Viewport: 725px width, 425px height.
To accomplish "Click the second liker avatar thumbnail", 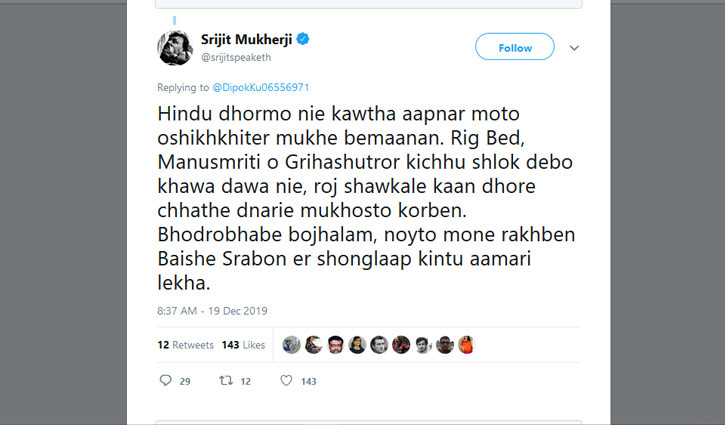I will point(314,344).
